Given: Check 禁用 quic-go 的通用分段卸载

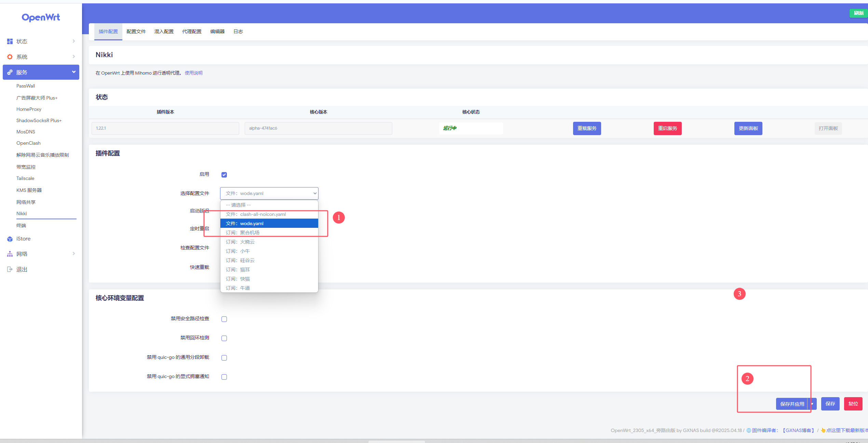Looking at the screenshot, I should [224, 358].
